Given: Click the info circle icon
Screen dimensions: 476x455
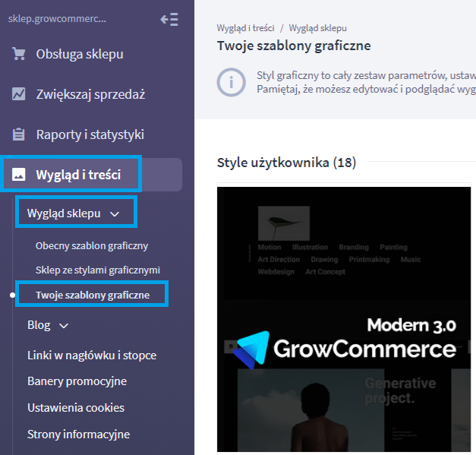Looking at the screenshot, I should pos(231,82).
